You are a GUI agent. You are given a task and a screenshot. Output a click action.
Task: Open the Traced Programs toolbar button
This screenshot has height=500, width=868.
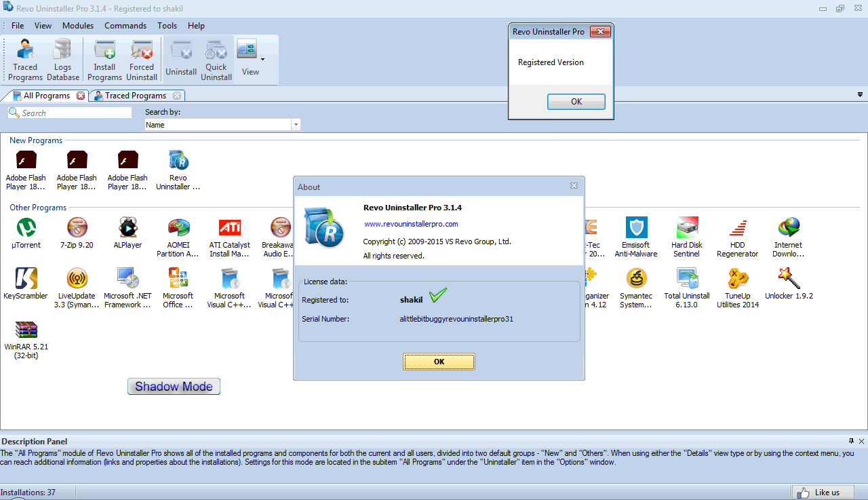click(25, 60)
